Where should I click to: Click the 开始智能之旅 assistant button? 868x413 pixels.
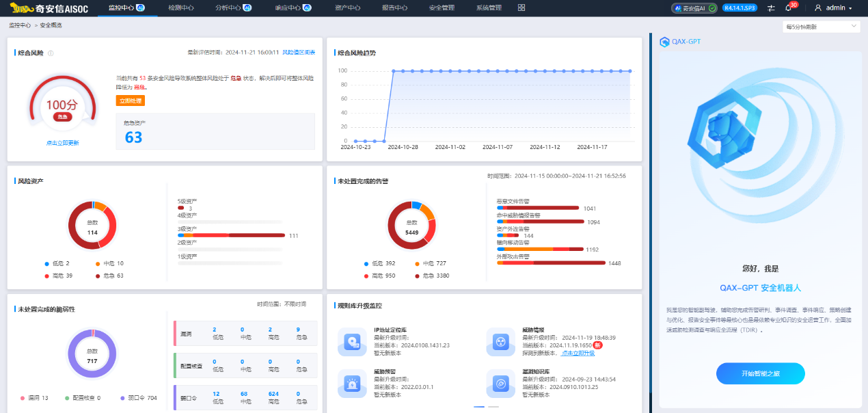click(x=760, y=373)
